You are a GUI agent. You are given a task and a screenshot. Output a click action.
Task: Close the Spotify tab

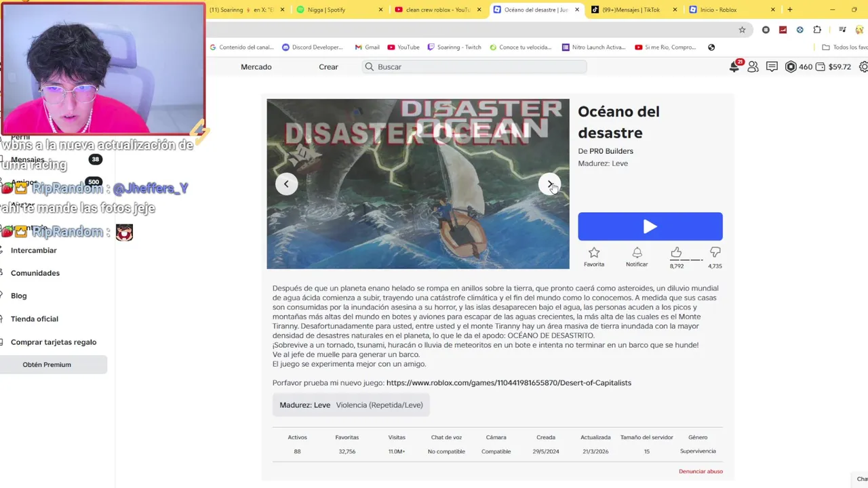click(380, 9)
